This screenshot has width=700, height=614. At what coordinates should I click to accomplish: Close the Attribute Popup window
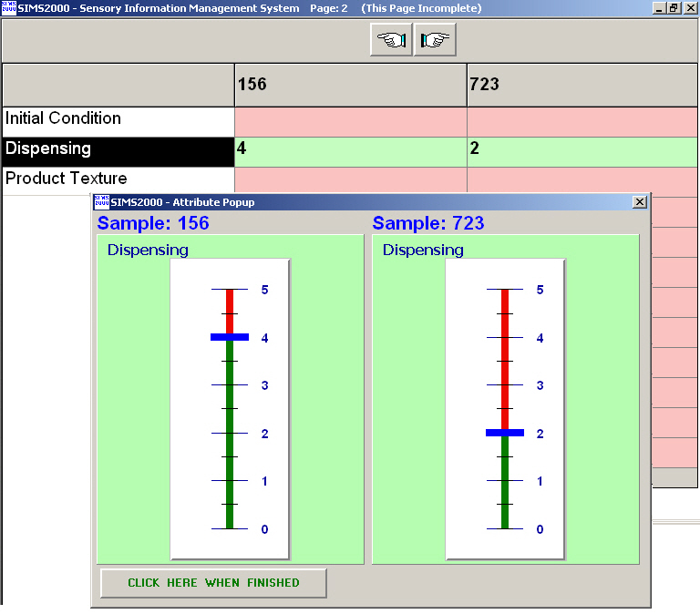(640, 201)
